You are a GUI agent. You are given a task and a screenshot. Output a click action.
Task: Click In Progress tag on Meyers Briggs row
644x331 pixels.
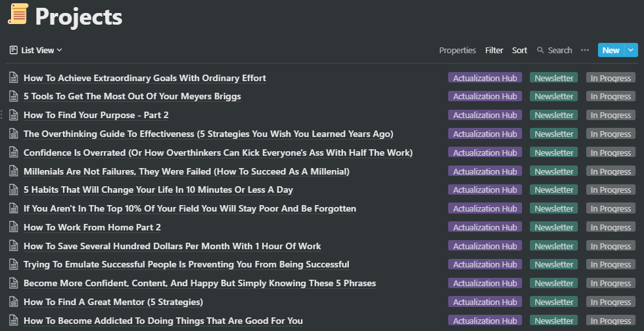pyautogui.click(x=611, y=96)
